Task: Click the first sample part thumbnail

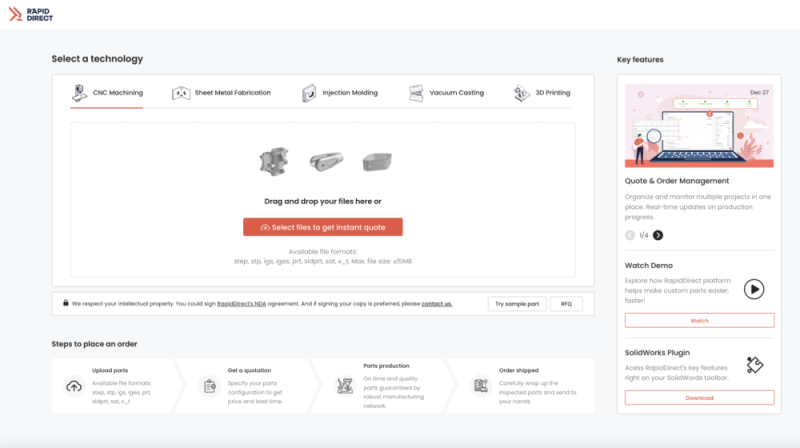Action: point(274,162)
